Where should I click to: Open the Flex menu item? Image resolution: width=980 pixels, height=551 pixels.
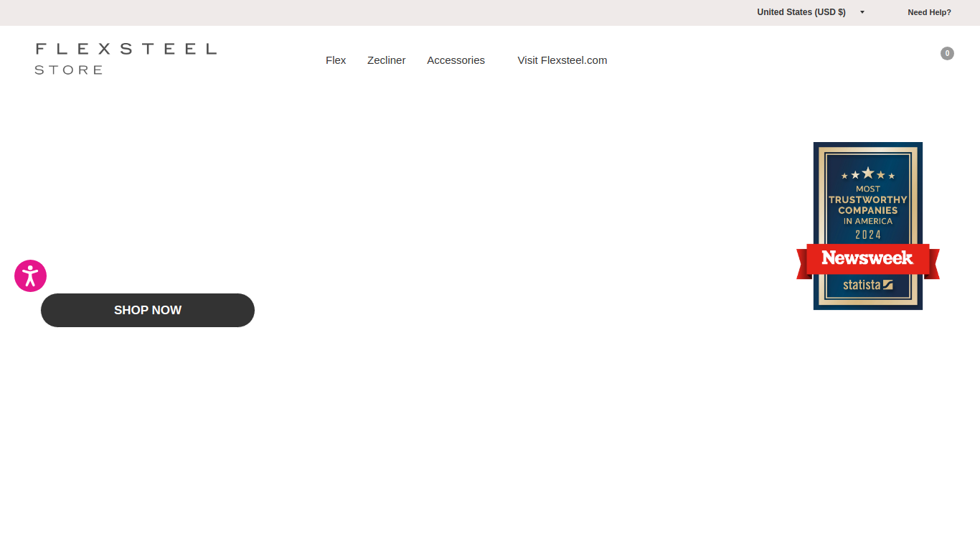[336, 60]
